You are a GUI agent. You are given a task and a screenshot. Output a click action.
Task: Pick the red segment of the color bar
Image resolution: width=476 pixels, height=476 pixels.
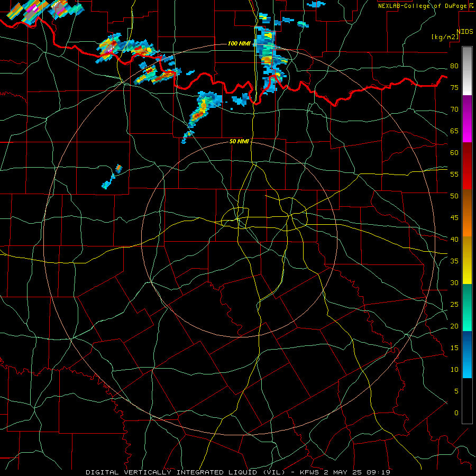pos(467,166)
